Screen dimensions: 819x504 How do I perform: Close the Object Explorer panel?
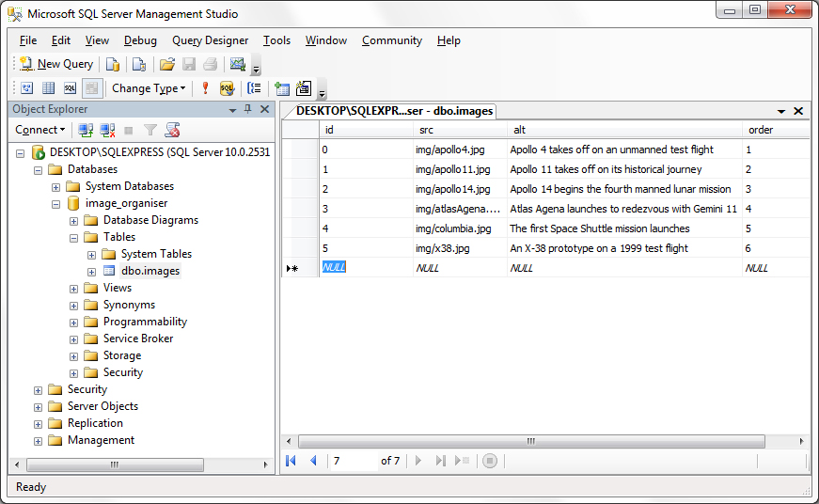(x=265, y=109)
